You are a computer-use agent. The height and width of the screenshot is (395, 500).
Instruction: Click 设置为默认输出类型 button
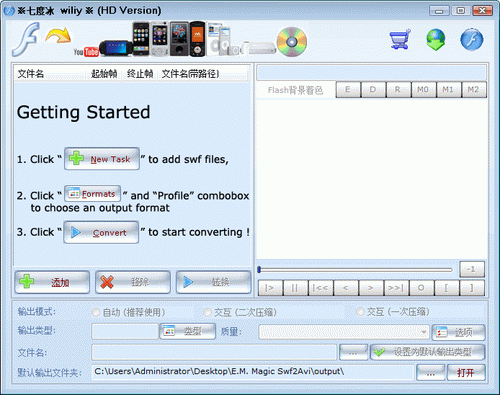pyautogui.click(x=428, y=352)
